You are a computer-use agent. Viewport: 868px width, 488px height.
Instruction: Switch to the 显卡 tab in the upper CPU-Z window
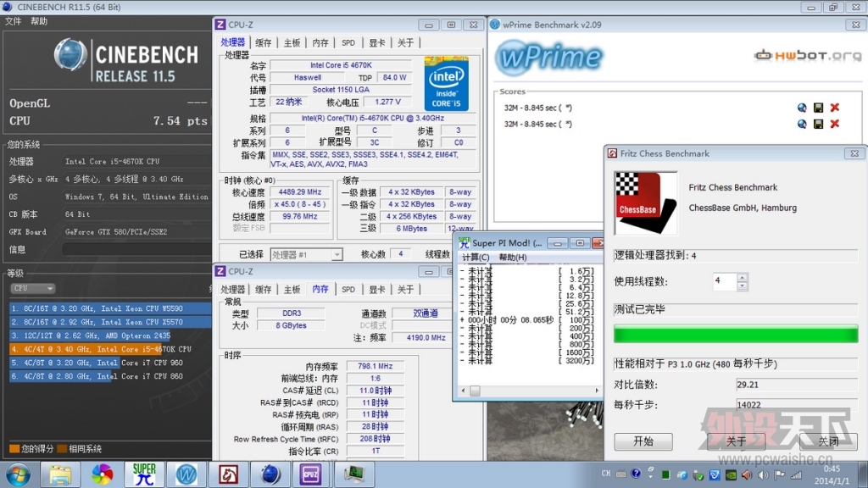[377, 42]
